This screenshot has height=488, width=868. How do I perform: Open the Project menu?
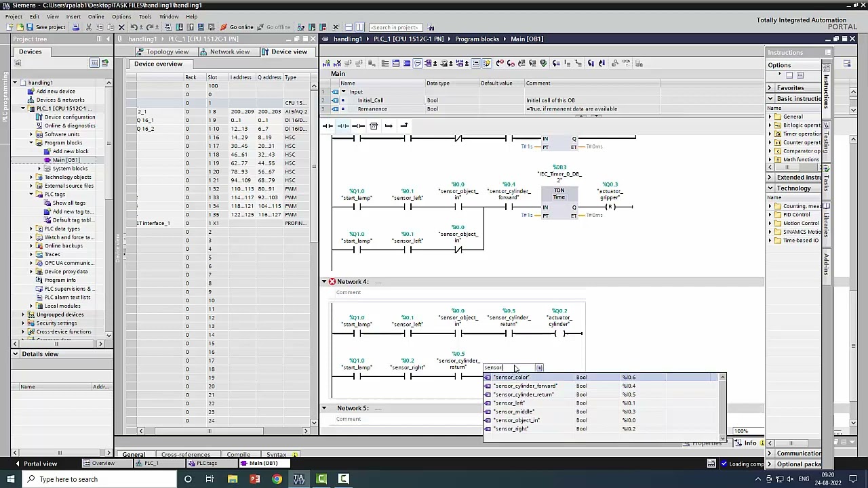click(14, 16)
